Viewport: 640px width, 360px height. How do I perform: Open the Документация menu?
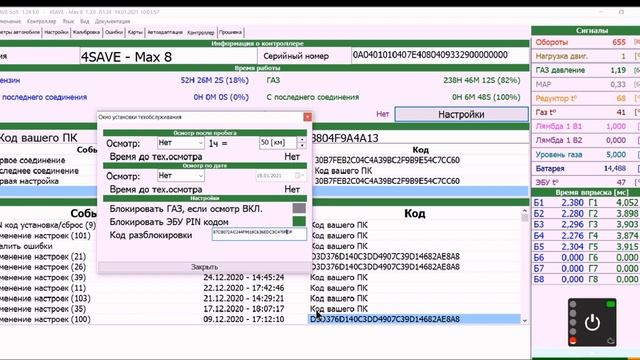click(112, 21)
